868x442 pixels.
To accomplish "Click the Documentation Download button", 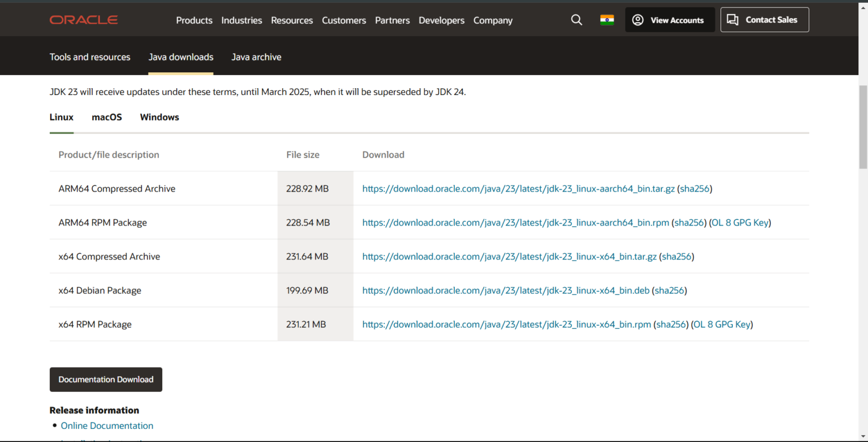I will (x=106, y=379).
